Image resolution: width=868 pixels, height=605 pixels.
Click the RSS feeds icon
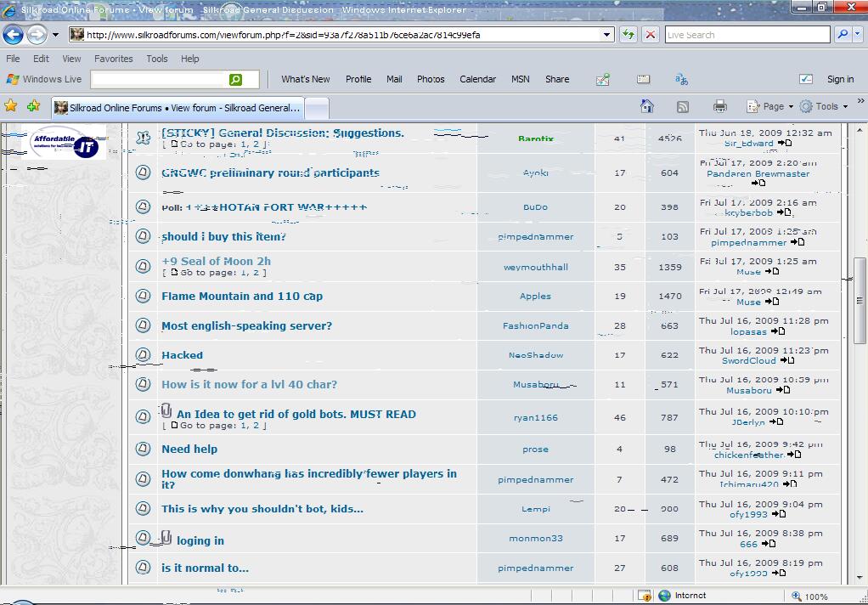[x=683, y=106]
